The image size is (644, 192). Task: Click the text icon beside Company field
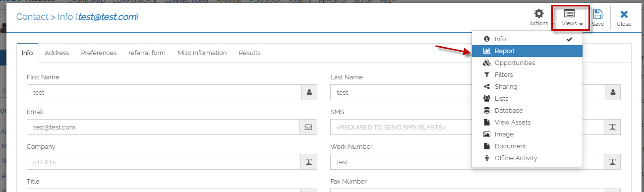tap(308, 162)
